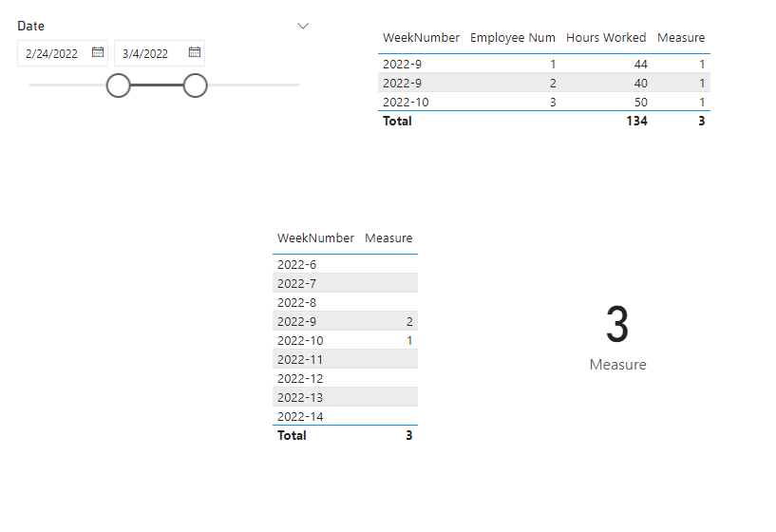Click the 2022-10 row in the top table

tap(544, 102)
